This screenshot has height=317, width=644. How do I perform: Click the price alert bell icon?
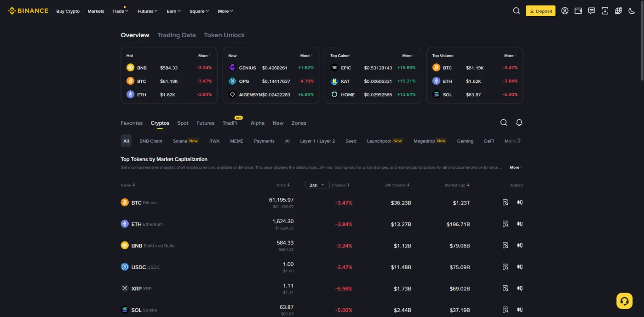(519, 122)
